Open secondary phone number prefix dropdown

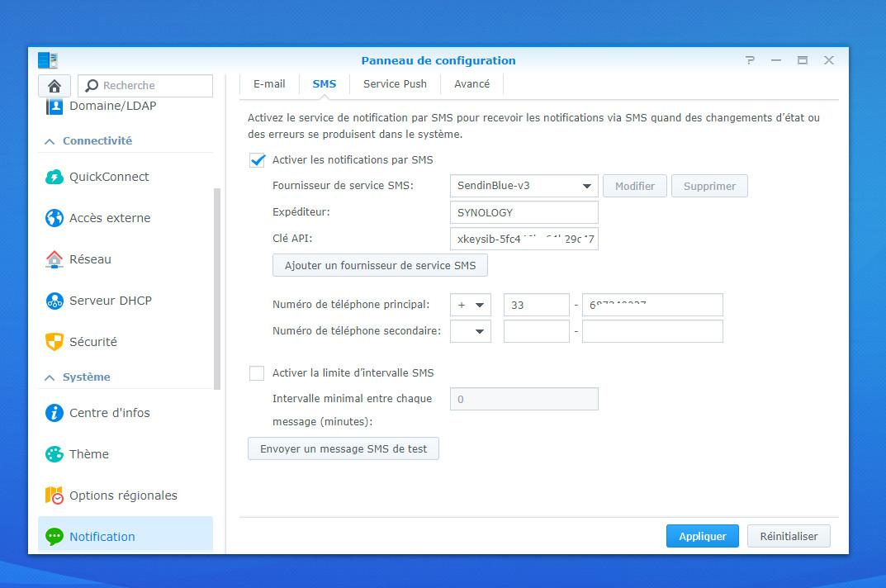(x=470, y=331)
